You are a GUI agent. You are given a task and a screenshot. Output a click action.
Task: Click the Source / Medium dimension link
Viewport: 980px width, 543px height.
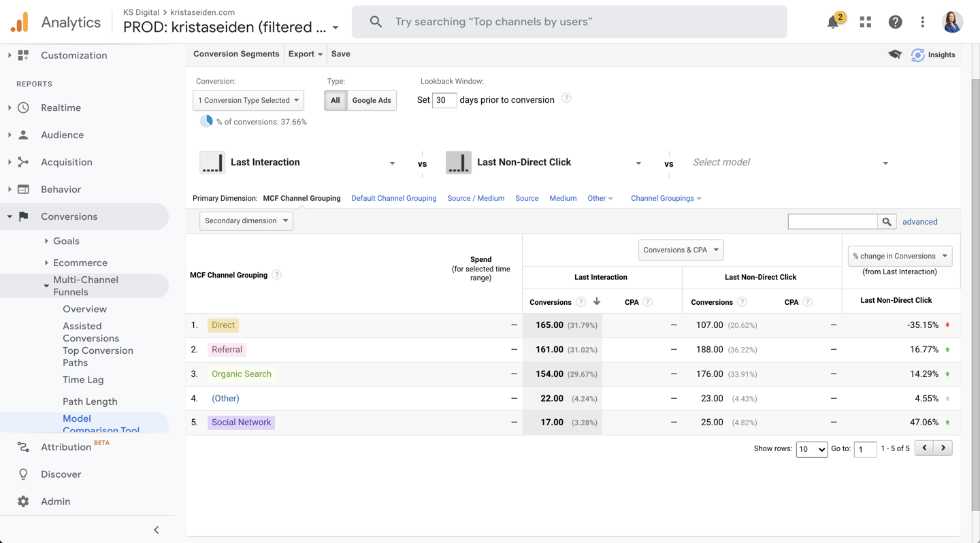[x=476, y=199]
